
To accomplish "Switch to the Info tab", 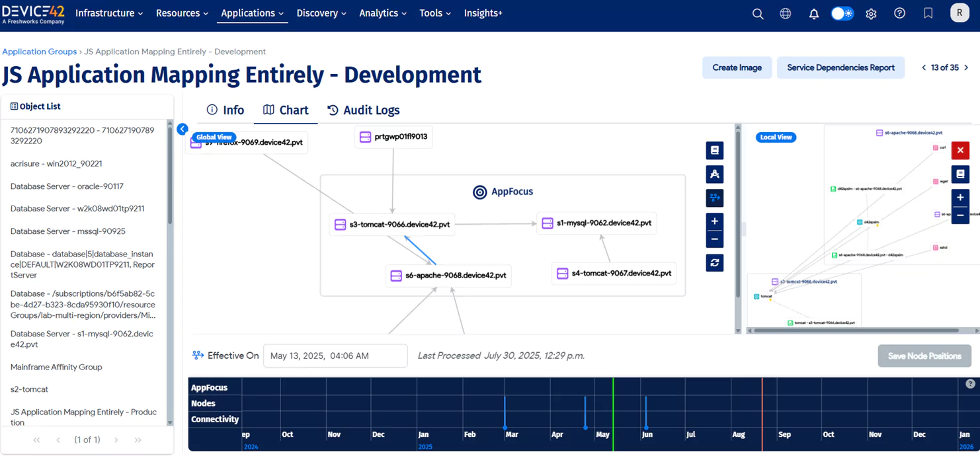I will pyautogui.click(x=225, y=110).
